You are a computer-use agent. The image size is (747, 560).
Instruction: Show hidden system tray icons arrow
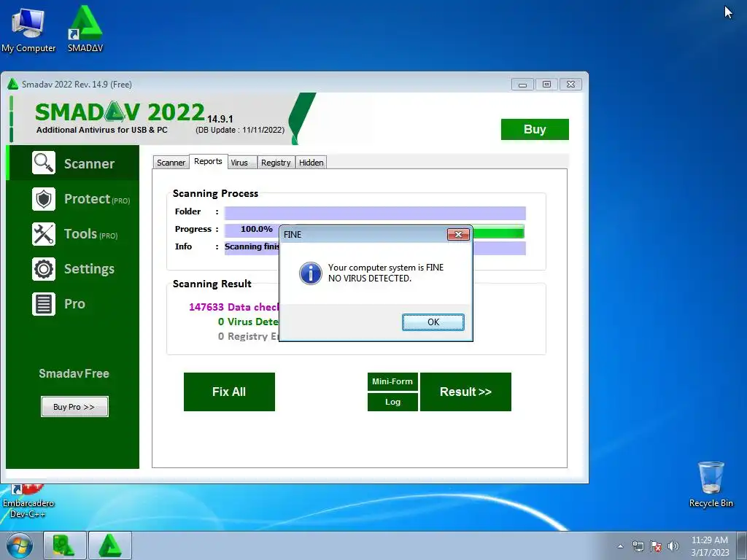[620, 546]
